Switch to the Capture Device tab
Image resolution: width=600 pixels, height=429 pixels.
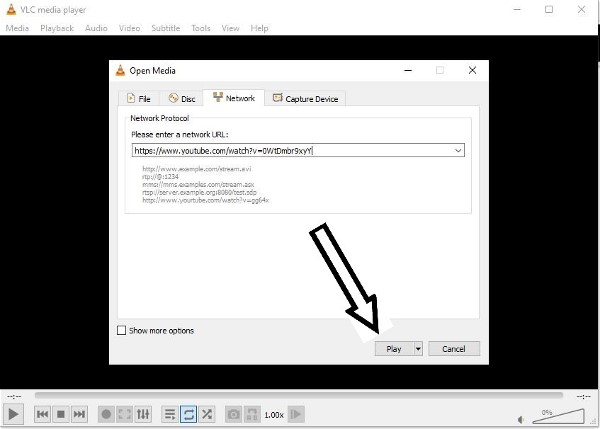pos(305,98)
